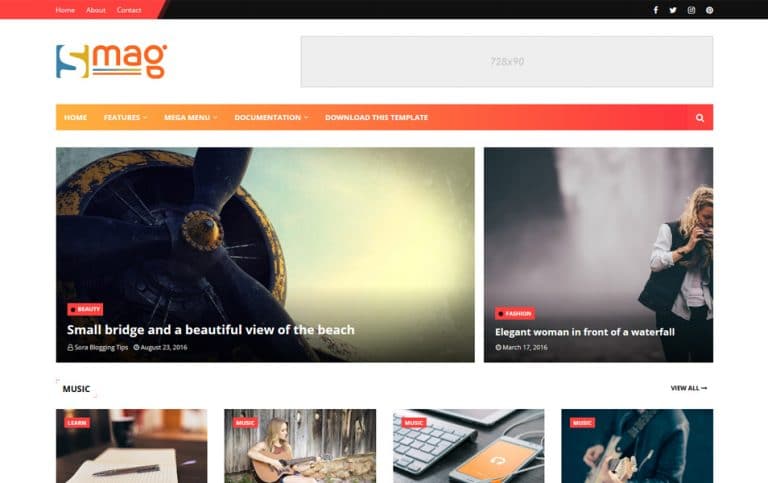Open the girl with guitar thumbnail
Screen dimensions: 768x483
(x=300, y=446)
